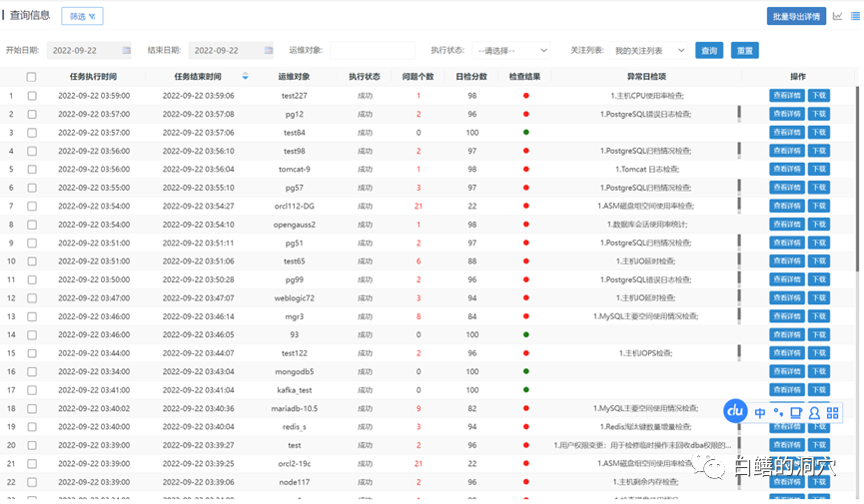Click the 异常日检项 column header
The height and width of the screenshot is (504, 864).
pyautogui.click(x=646, y=76)
